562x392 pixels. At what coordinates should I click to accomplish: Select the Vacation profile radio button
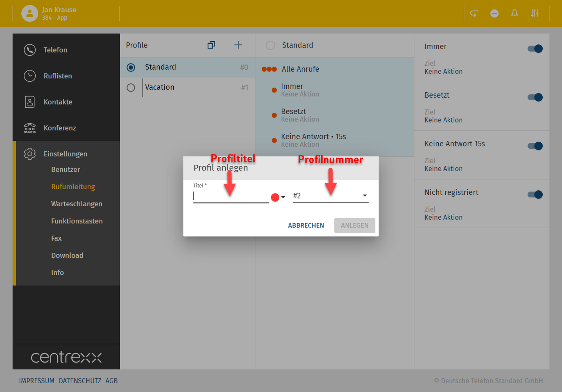pos(131,88)
